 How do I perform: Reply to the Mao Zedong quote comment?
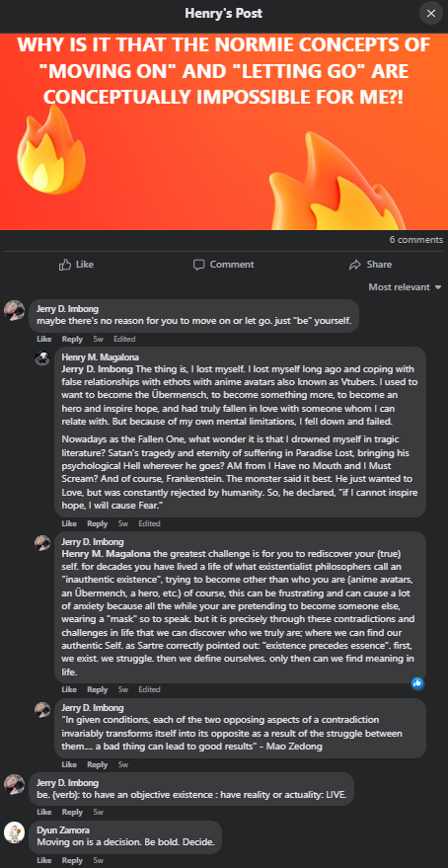[x=98, y=764]
